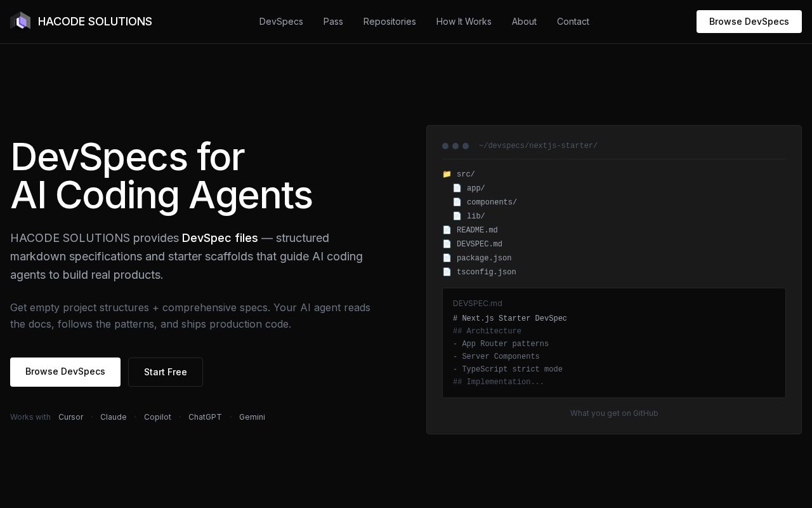Click the Gemini label under Works with
This screenshot has width=812, height=508.
coord(252,417)
